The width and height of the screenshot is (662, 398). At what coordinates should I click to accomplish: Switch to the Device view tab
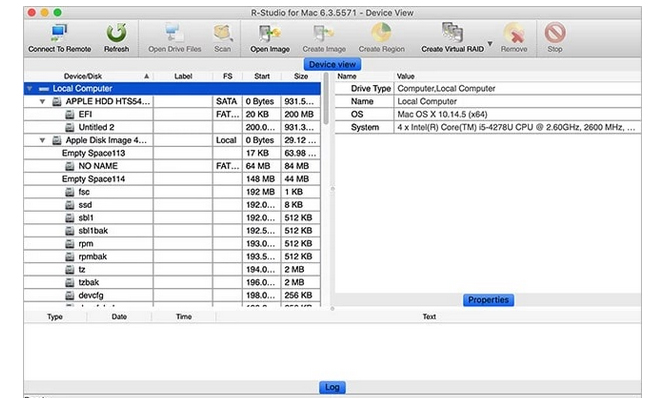(332, 64)
